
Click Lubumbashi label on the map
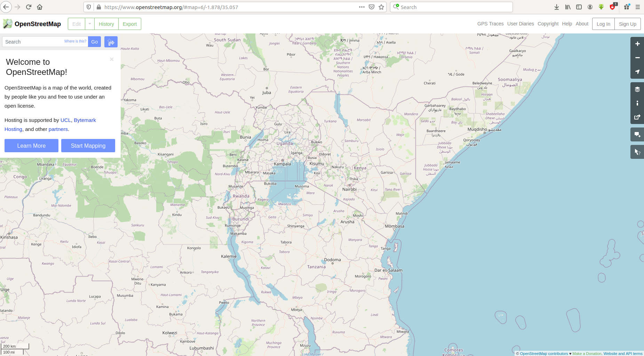click(x=201, y=348)
